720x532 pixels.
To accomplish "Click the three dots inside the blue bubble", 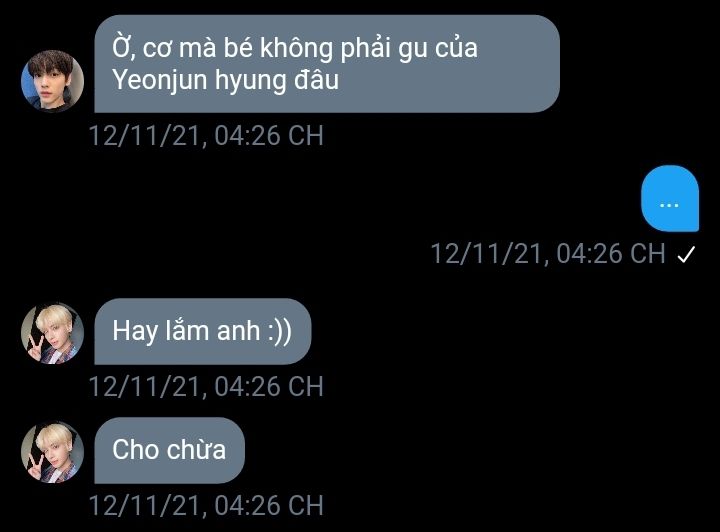I will pos(669,205).
